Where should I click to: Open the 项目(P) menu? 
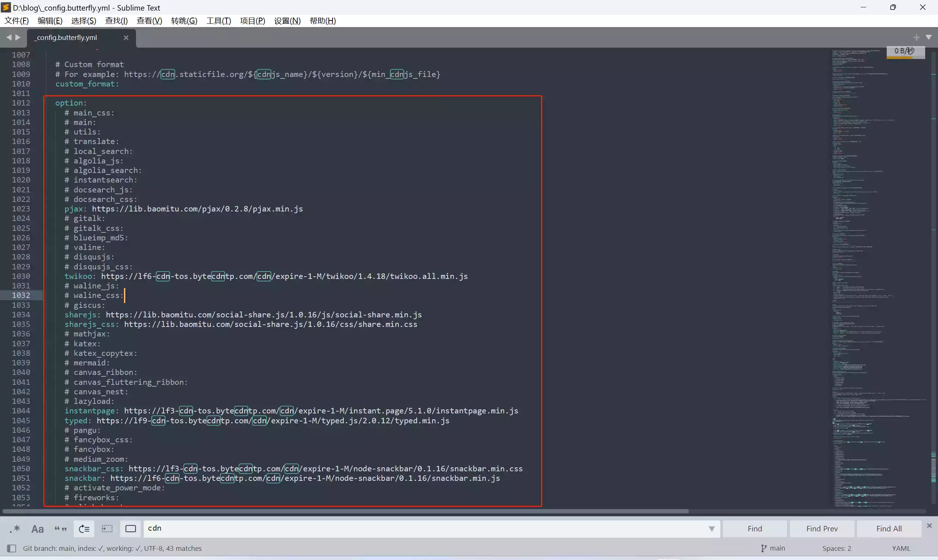click(253, 21)
